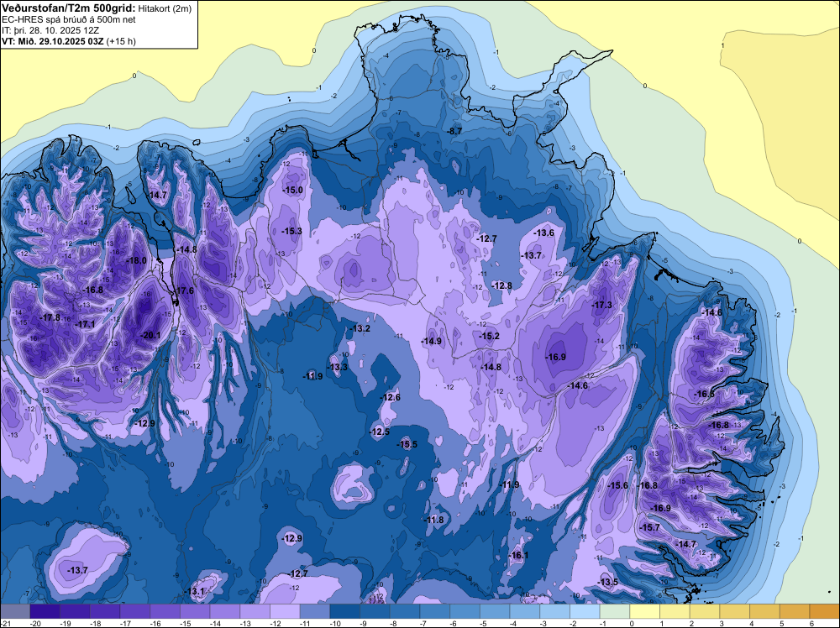The image size is (840, 628).
Task: Click the -15.7 temperature label
Action: pos(650,528)
